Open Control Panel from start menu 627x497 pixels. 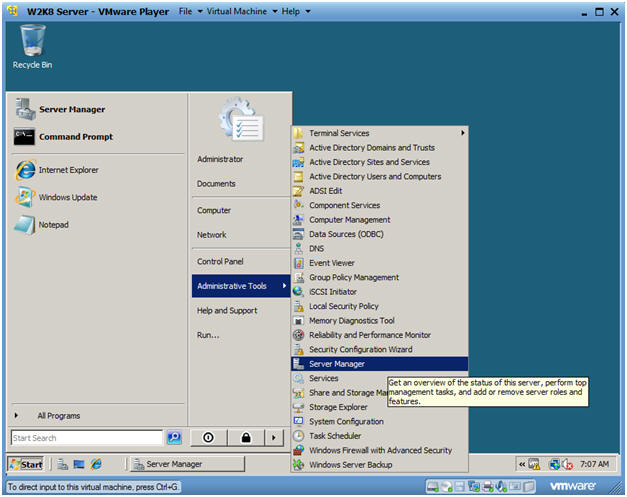tap(220, 261)
